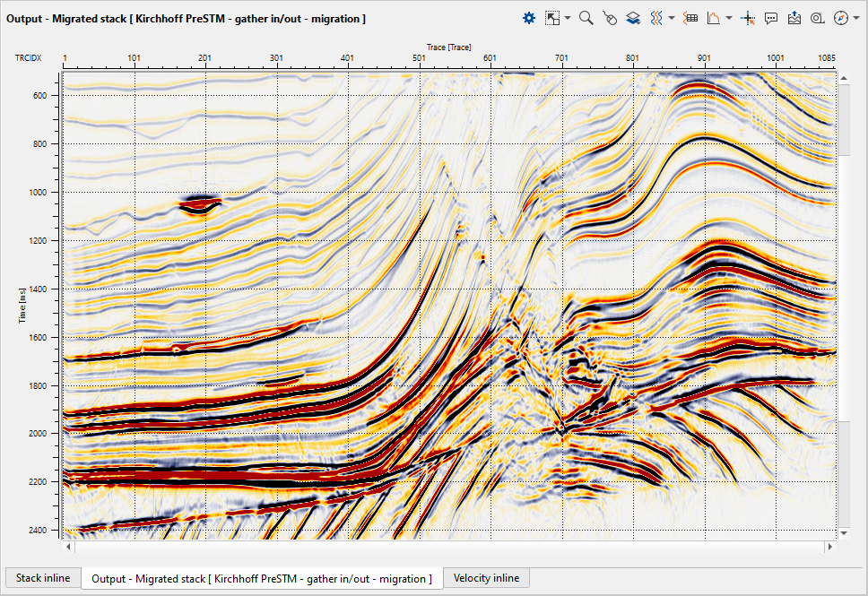The width and height of the screenshot is (868, 596).
Task: Expand the wiggle display mode dropdown arrow
Action: (672, 18)
